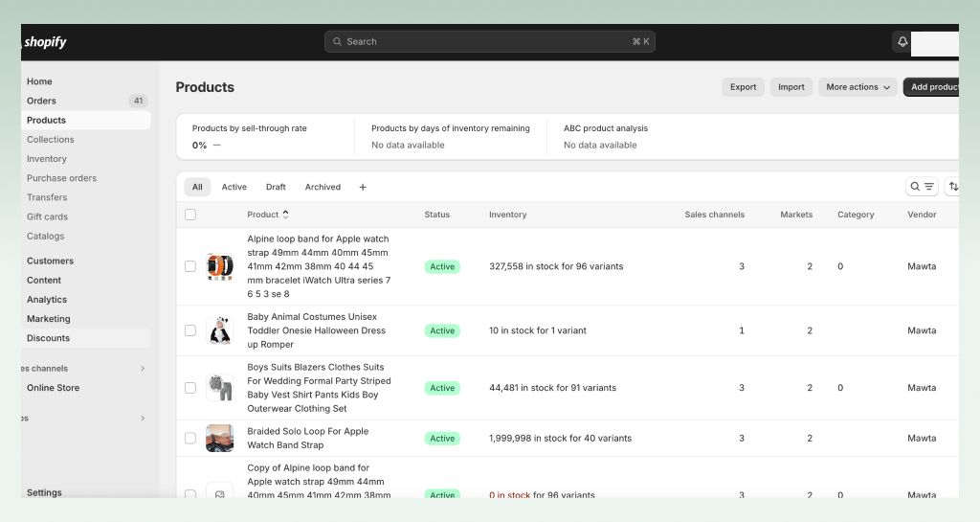The image size is (980, 522).
Task: Click Mawta vendor in Braided Solo Loop row
Action: coord(922,439)
